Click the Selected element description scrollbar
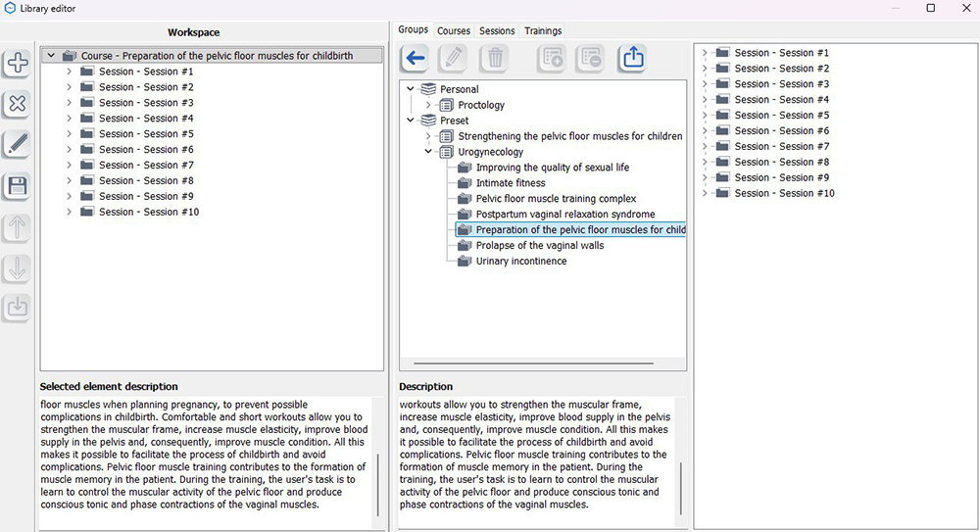The image size is (980, 532). click(377, 485)
